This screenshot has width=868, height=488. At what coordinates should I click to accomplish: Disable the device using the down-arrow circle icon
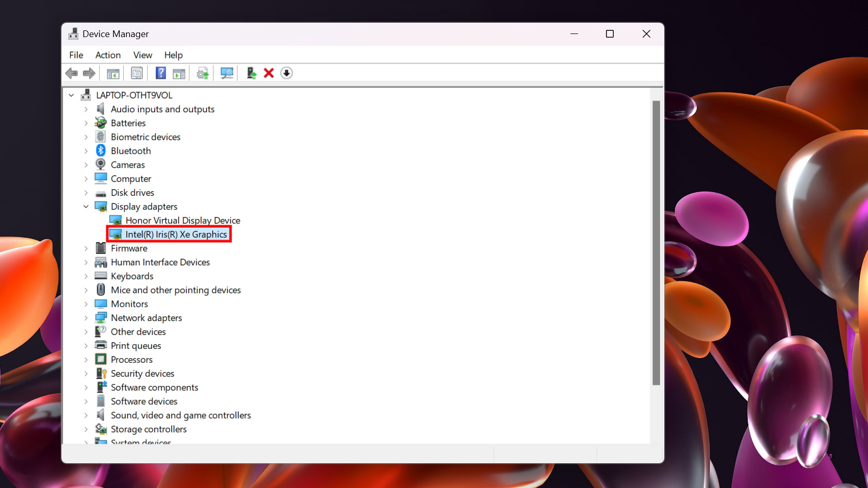point(287,73)
